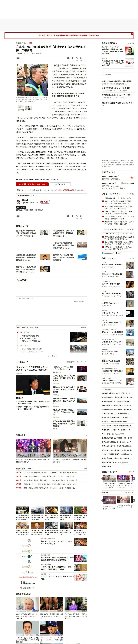Open bottom ellipsis more-options icon
The height and width of the screenshot is (644, 138).
pyautogui.click(x=85, y=216)
